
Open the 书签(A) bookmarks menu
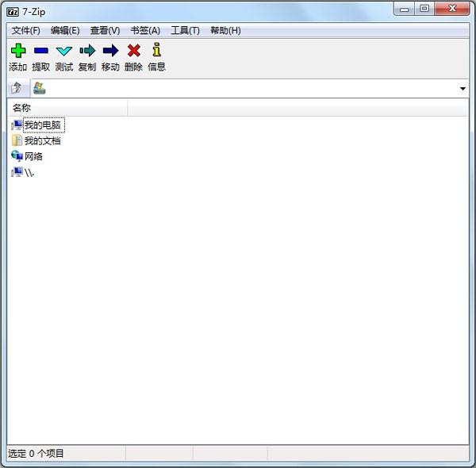pyautogui.click(x=145, y=30)
